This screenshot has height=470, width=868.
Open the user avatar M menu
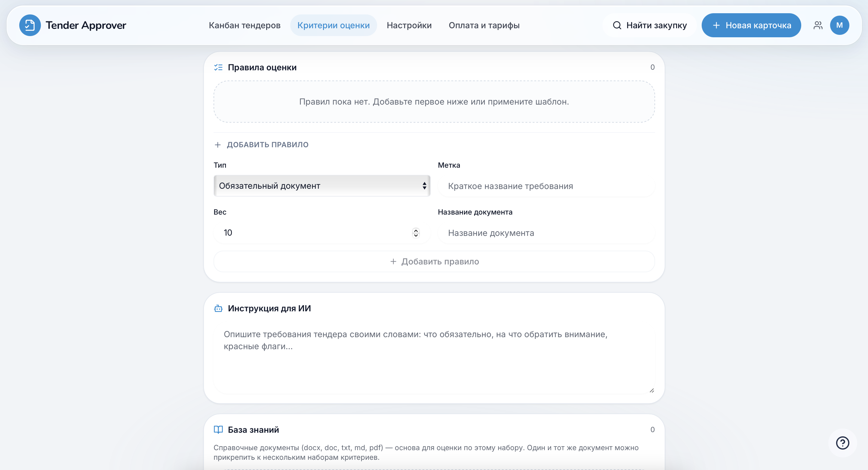point(839,25)
